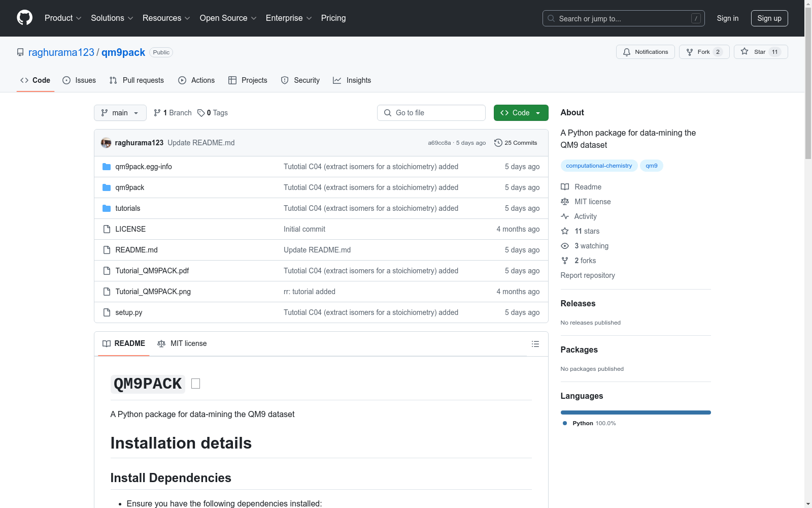Click the GitHub logo icon
The height and width of the screenshot is (508, 812).
coord(24,18)
